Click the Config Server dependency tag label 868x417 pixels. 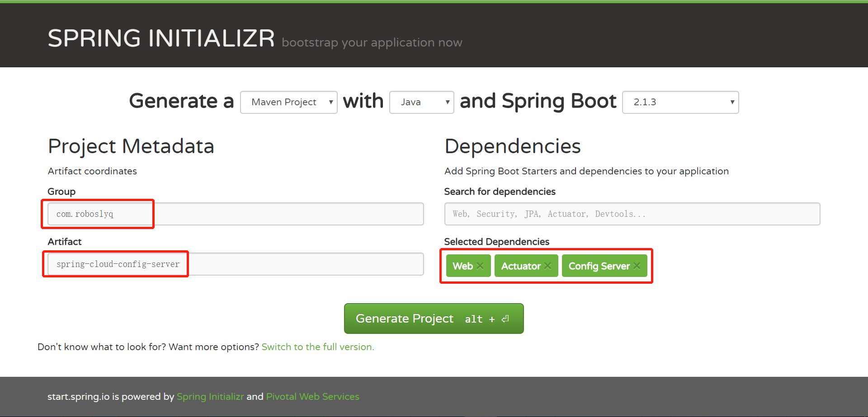click(x=599, y=266)
